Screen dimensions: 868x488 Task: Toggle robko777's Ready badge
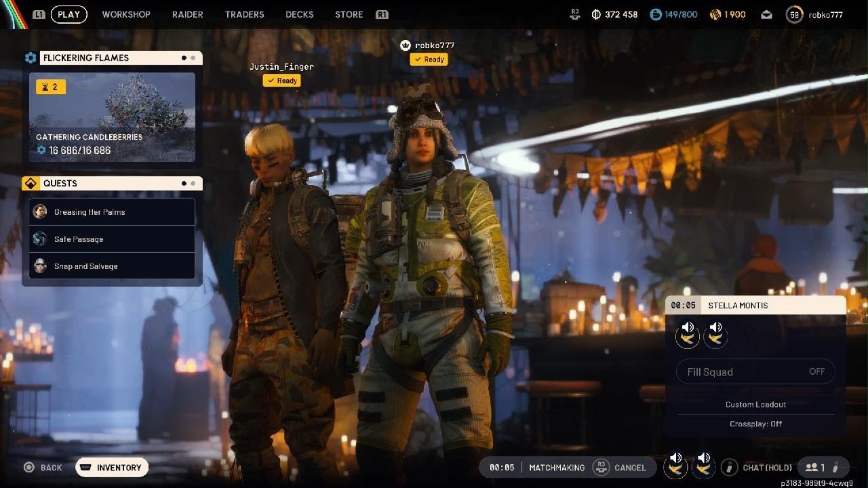(429, 60)
